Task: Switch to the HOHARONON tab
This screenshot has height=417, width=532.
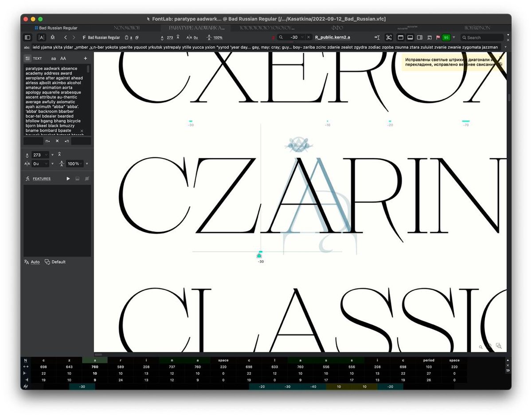Action: click(x=477, y=28)
